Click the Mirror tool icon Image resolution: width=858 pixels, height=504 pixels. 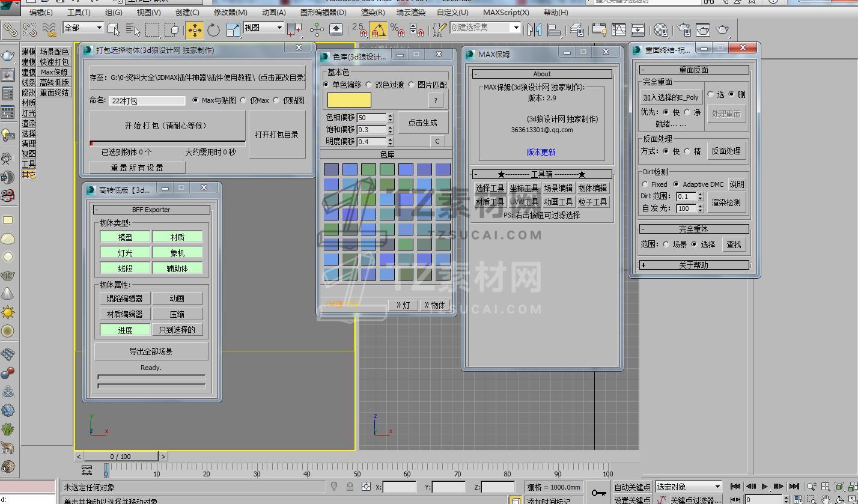[x=534, y=29]
